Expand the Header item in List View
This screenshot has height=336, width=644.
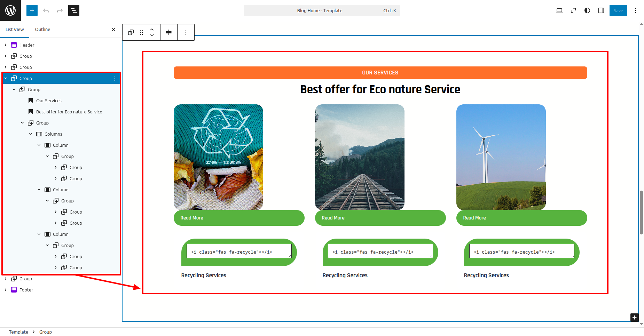[6, 45]
